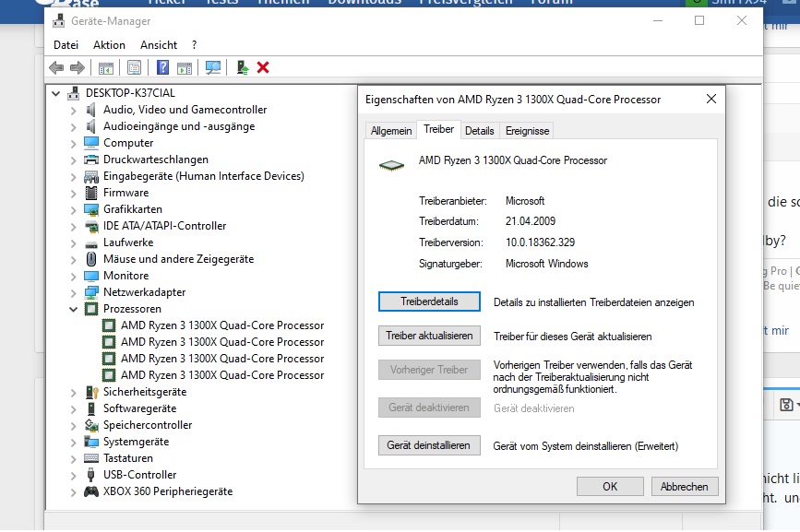This screenshot has height=532, width=800.
Task: Select the first AMD Ryzen 3 1300X tree item
Action: click(222, 325)
